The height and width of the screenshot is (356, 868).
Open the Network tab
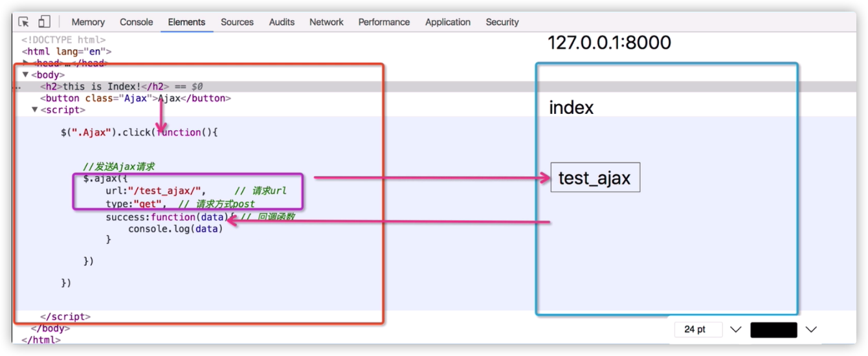326,22
